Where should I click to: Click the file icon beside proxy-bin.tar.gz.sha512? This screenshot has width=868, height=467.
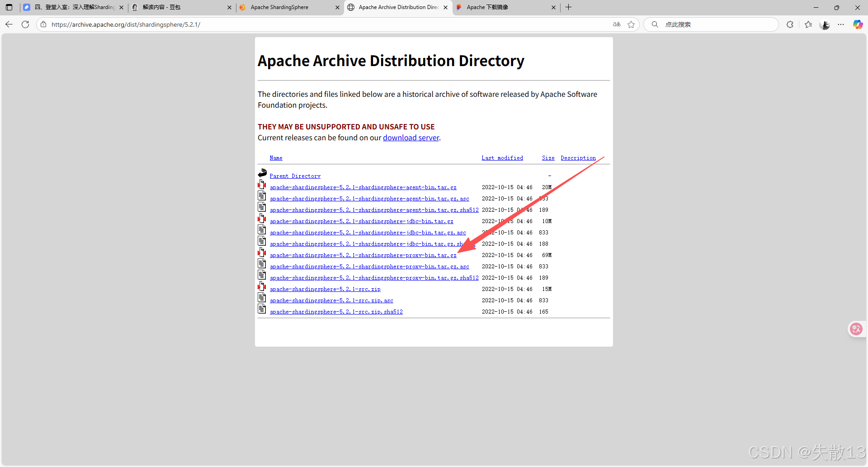tap(262, 275)
